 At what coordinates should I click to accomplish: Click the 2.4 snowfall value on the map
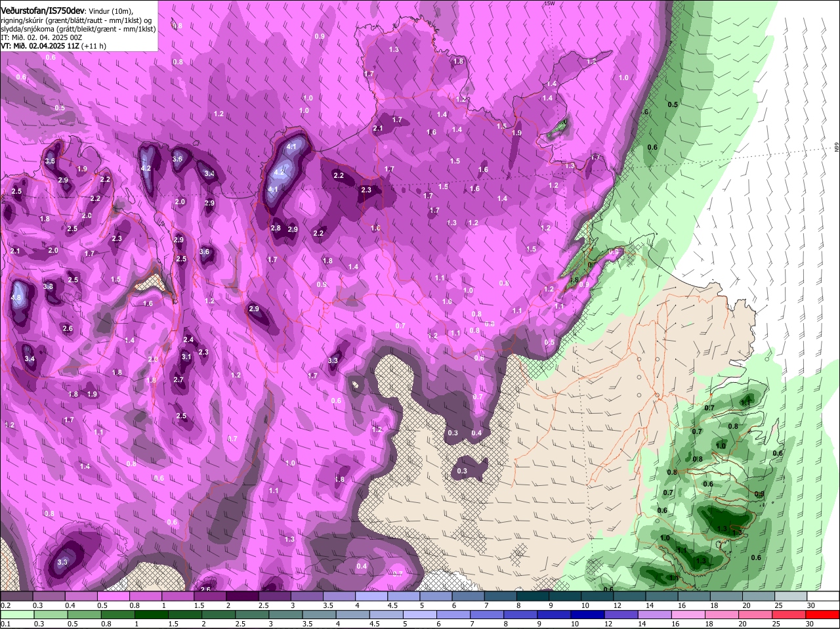pos(188,339)
